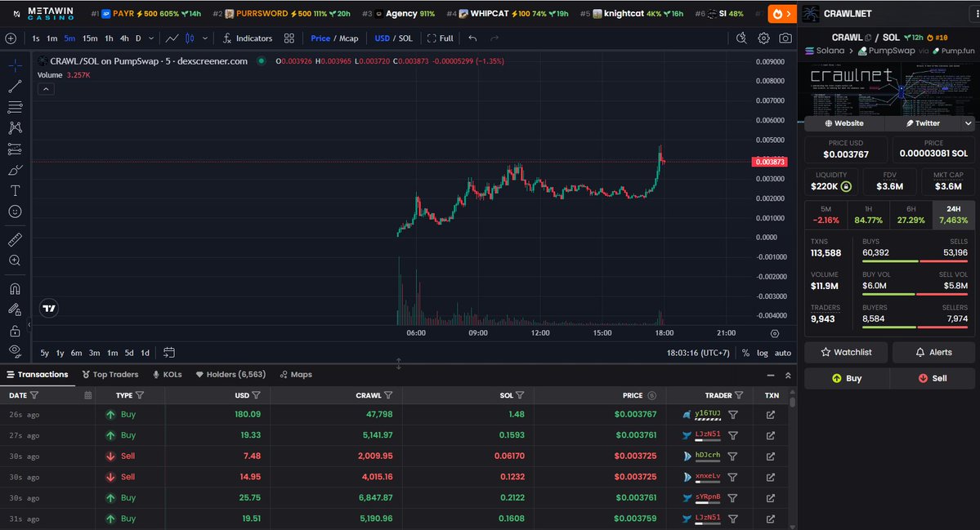Set up price Alerts
Screen dimensions: 980x530
coord(933,353)
